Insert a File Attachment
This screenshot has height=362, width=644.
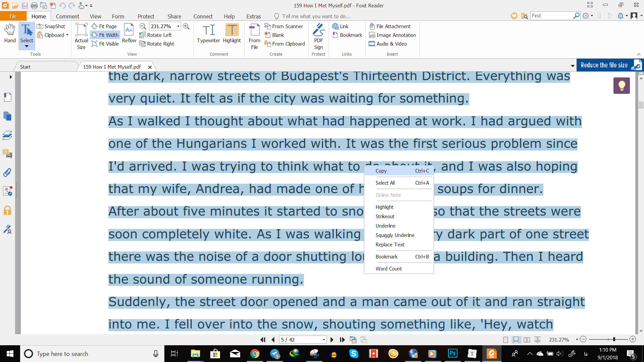coord(390,26)
